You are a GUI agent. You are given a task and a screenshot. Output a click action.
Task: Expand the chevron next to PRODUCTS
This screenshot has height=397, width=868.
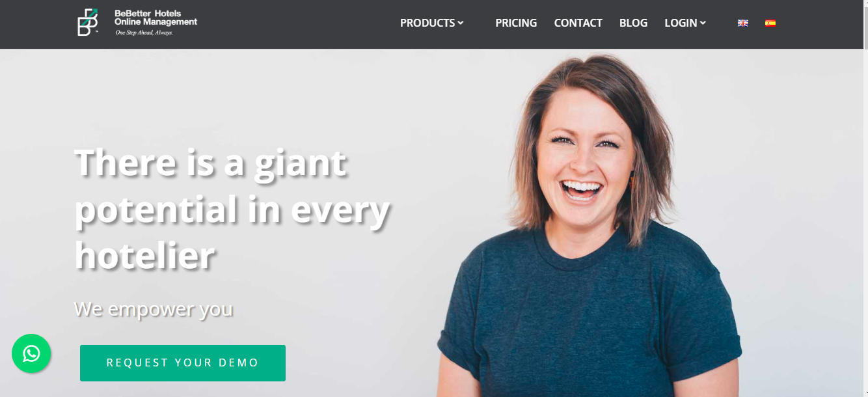pyautogui.click(x=461, y=23)
